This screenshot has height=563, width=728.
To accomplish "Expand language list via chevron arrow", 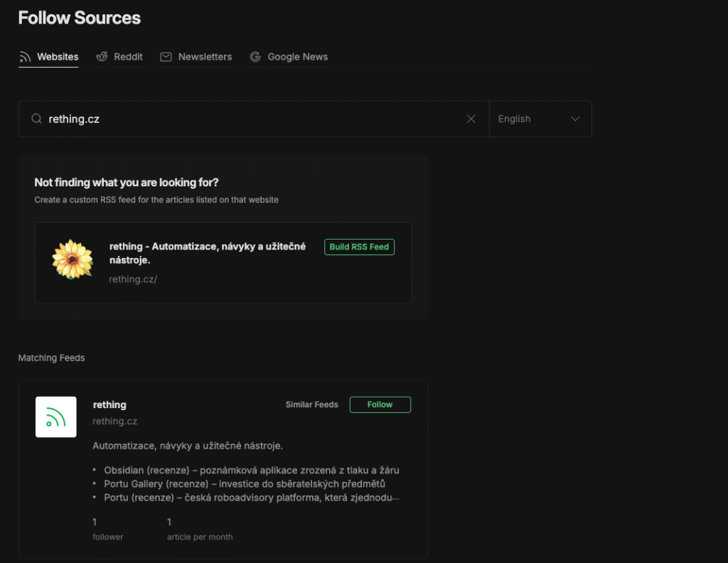I will coord(575,119).
